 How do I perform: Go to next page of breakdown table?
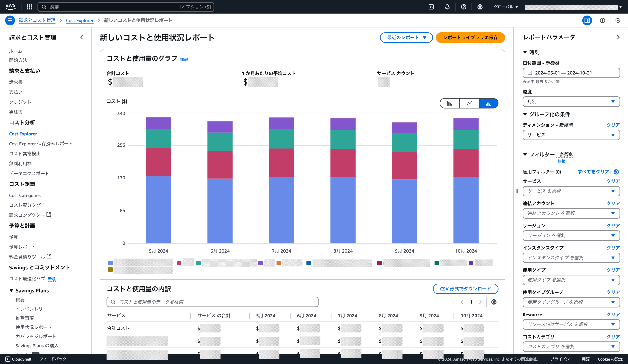coord(480,302)
